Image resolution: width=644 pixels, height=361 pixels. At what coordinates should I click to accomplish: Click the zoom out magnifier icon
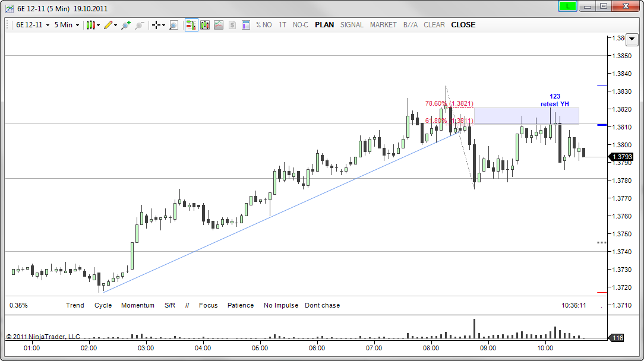click(x=140, y=25)
